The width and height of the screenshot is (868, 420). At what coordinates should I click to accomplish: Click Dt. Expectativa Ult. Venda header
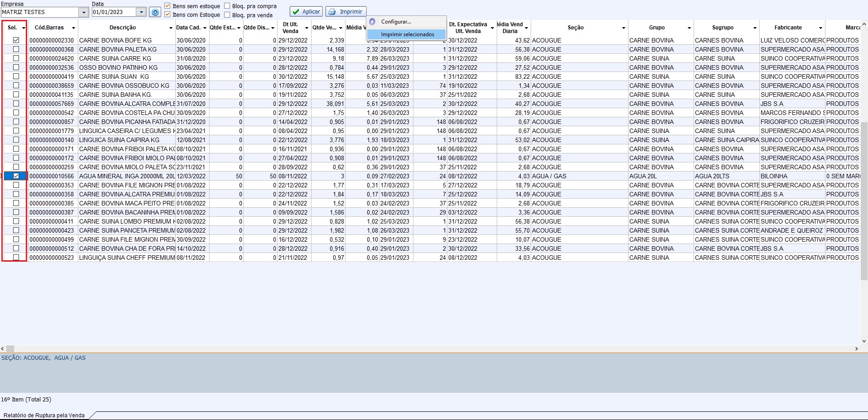471,28
